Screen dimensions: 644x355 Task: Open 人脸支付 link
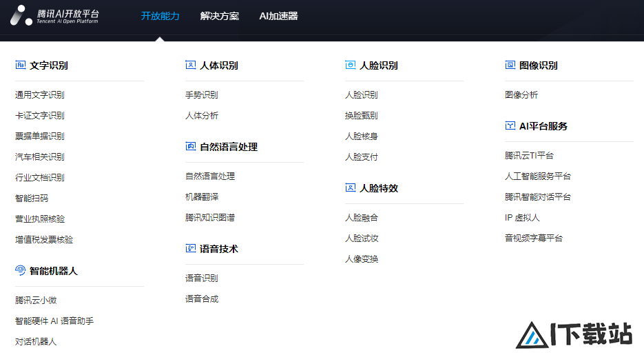tap(362, 157)
